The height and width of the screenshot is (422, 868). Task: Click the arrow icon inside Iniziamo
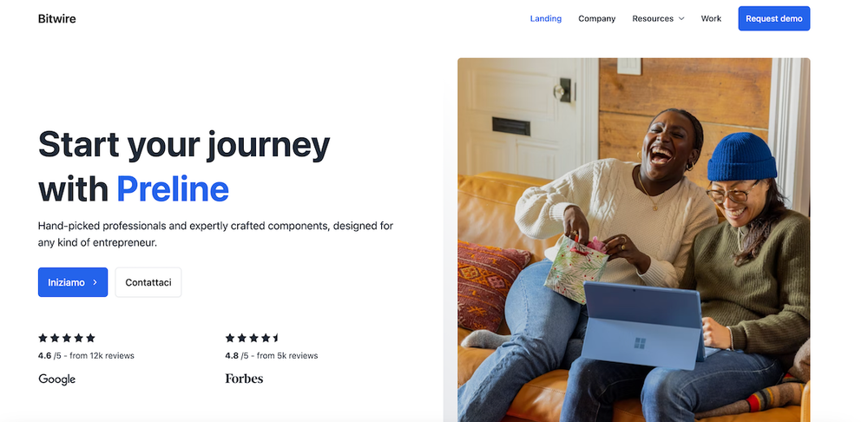(95, 282)
